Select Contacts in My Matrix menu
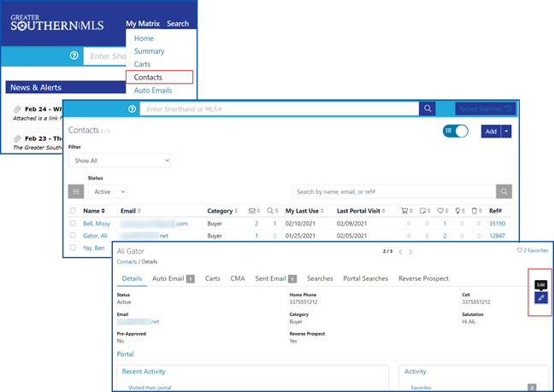This screenshot has height=392, width=554. (x=159, y=77)
